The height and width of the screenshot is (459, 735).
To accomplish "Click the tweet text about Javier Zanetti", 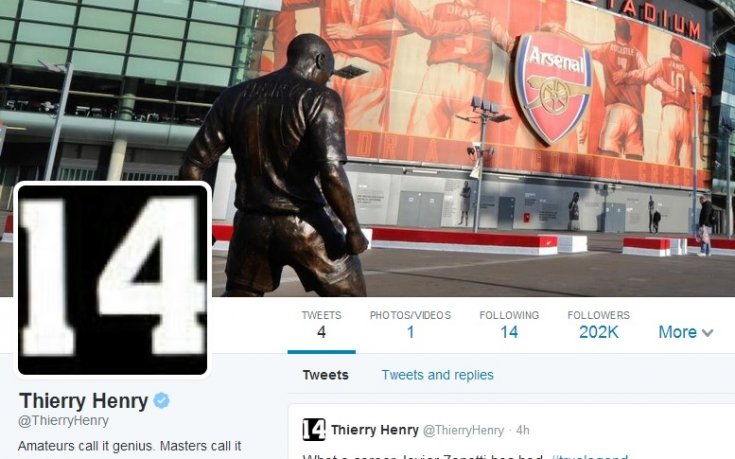I will (x=465, y=456).
